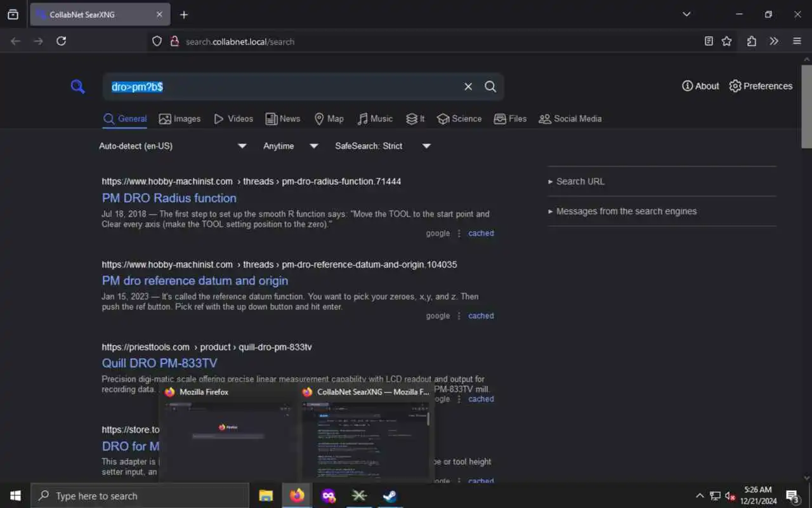Open the tracking protection shield icon
The width and height of the screenshot is (812, 508).
pos(157,41)
